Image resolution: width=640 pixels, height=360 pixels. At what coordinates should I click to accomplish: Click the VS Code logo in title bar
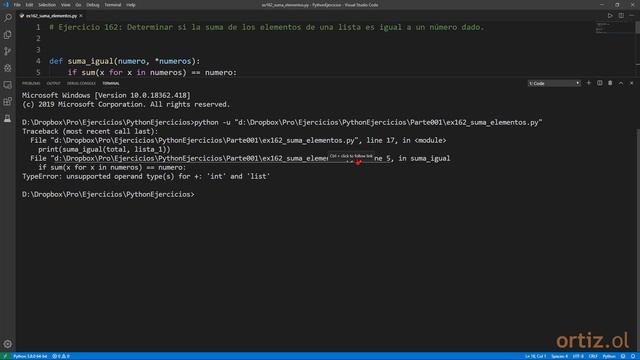5,5
